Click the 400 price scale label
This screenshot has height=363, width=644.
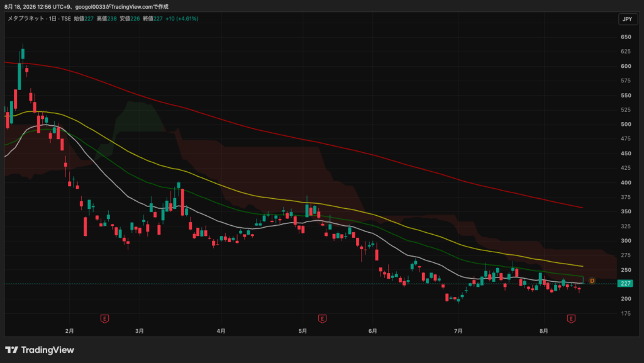(626, 182)
